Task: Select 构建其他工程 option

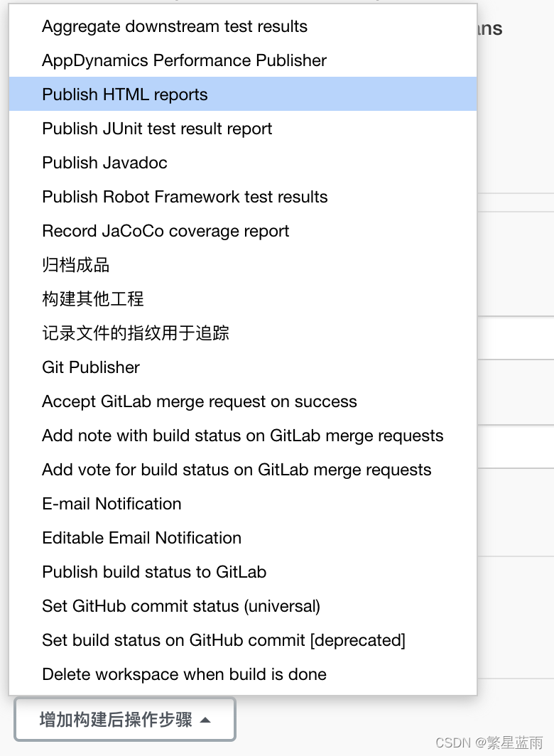Action: click(x=242, y=299)
